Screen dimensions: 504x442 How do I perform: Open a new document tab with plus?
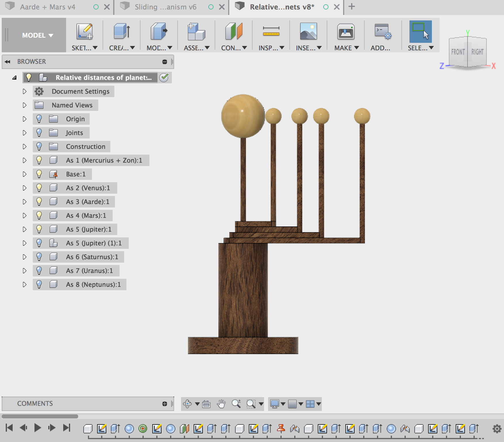(352, 6)
